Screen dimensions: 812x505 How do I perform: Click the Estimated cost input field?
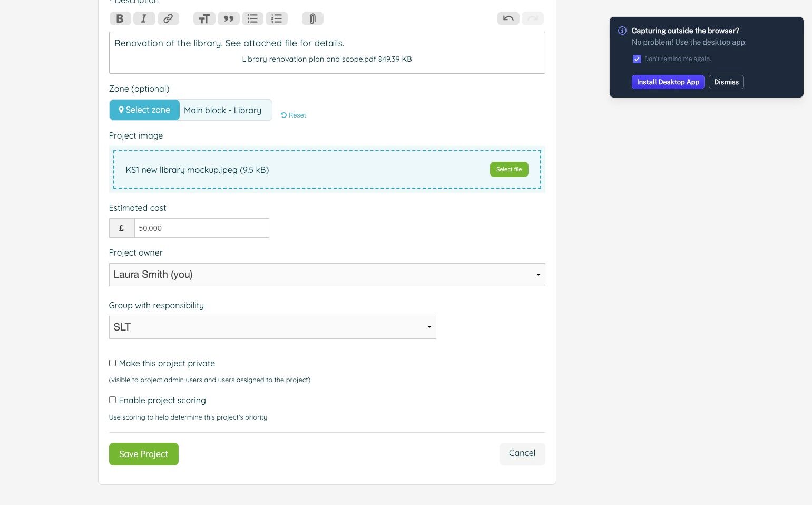click(x=201, y=228)
